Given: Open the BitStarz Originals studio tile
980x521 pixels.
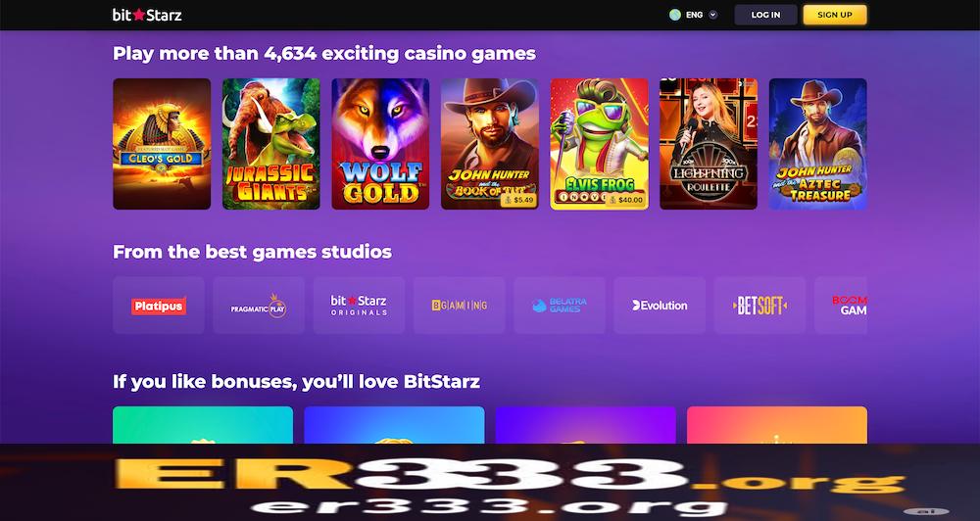Looking at the screenshot, I should coord(359,306).
